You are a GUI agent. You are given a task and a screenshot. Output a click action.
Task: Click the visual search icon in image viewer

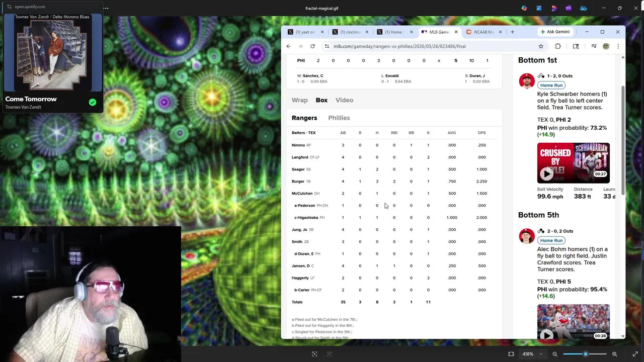point(314,354)
